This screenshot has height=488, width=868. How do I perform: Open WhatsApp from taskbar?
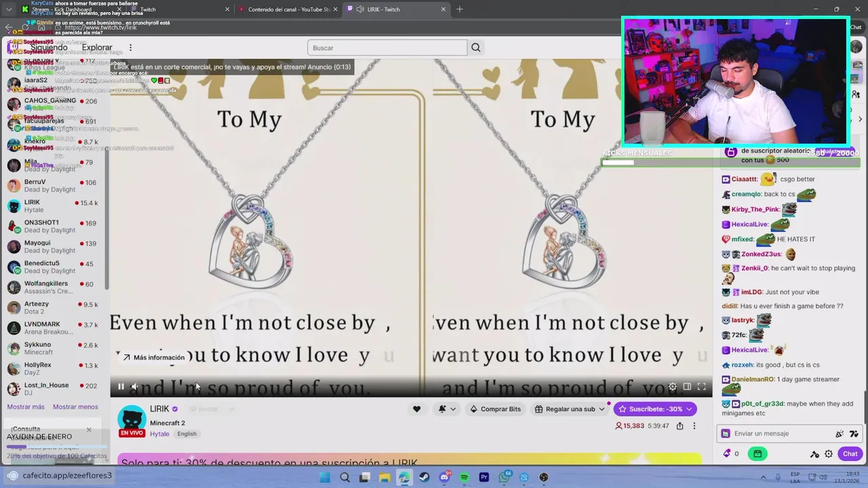[x=504, y=477]
